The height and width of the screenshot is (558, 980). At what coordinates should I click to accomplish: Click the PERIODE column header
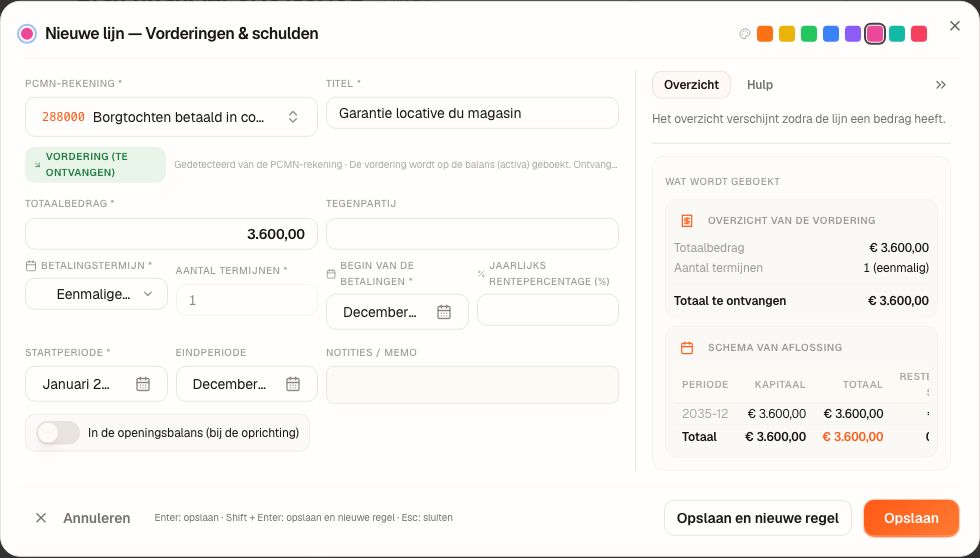point(705,385)
